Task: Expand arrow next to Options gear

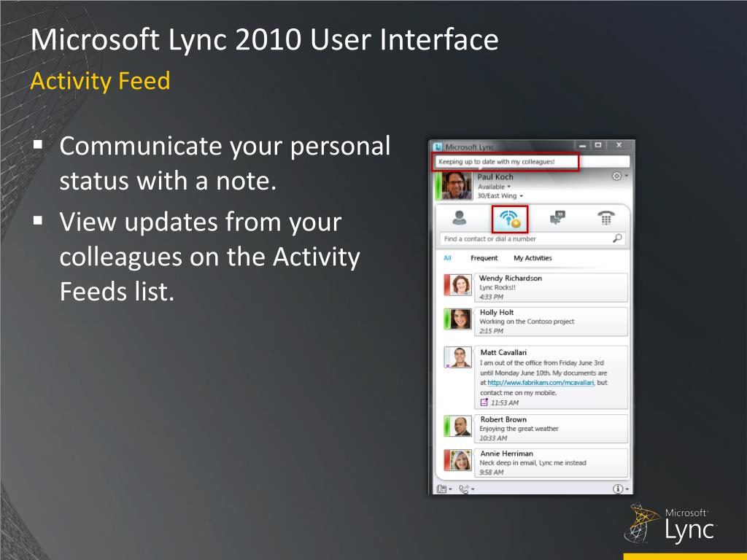Action: (626, 176)
